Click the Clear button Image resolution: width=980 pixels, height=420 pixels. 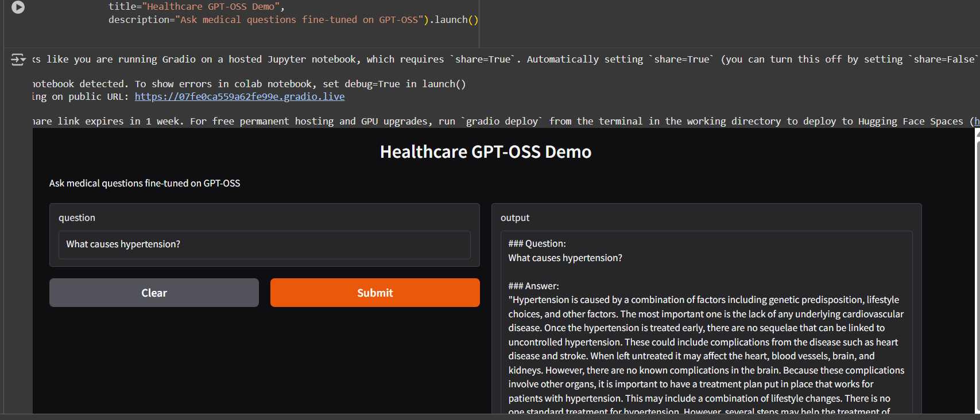tap(154, 293)
